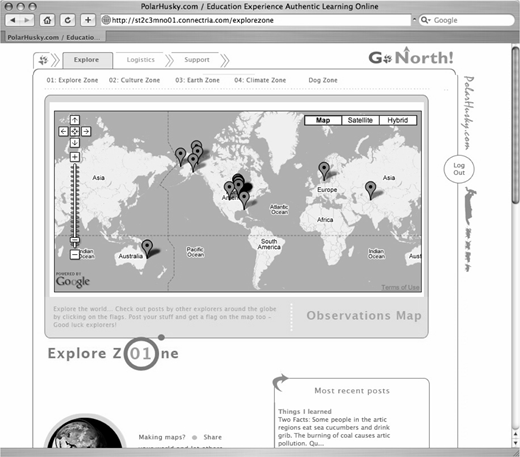This screenshot has width=520, height=457.
Task: Click the southernmost pin near Gulf coast
Action: tap(244, 199)
